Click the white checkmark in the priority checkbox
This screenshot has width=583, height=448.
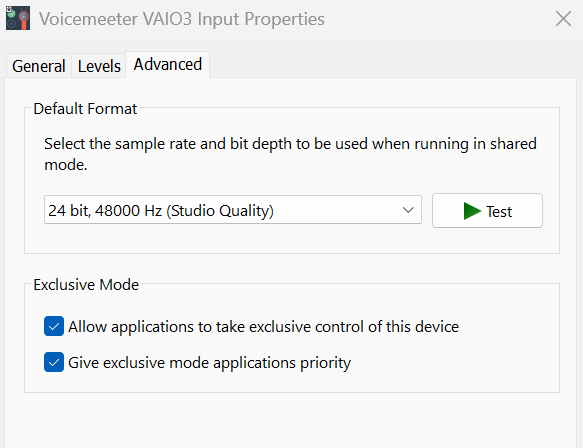pos(54,362)
